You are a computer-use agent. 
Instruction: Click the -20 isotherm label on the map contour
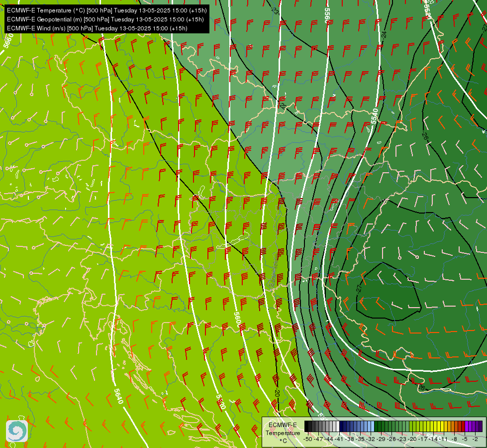277,393
